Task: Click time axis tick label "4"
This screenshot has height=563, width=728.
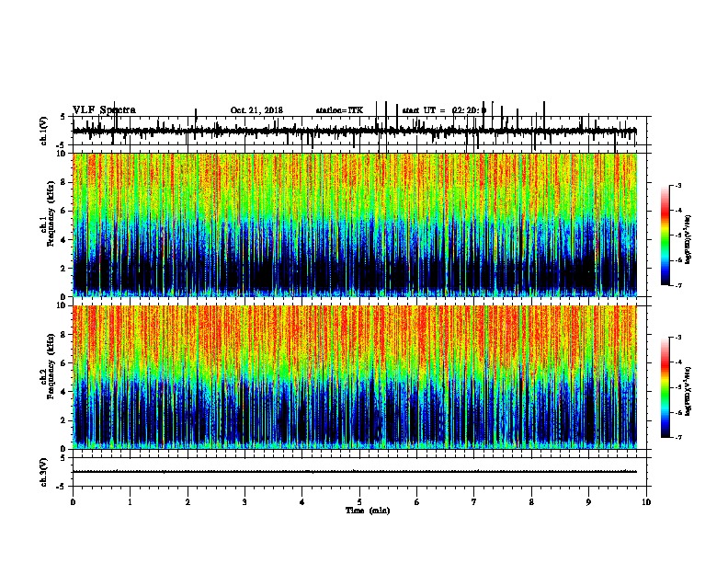Action: (302, 501)
